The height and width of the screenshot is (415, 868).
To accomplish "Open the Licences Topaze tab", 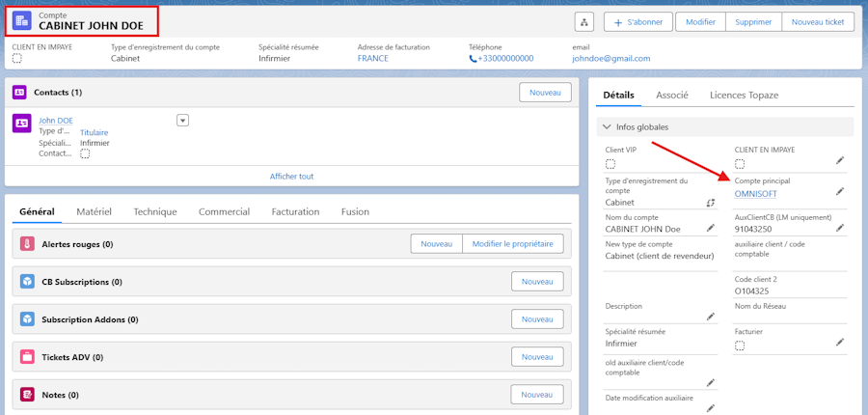I will (744, 96).
